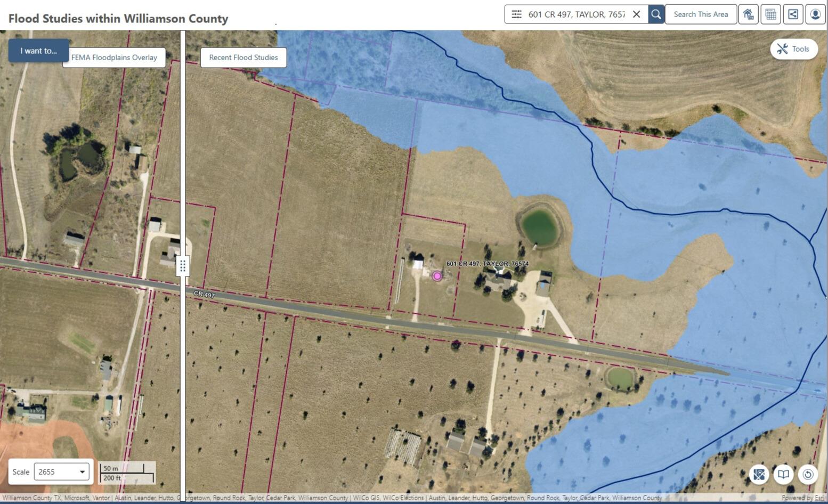Viewport: 828px width, 504px height.
Task: Click the magnifying glass search button
Action: [656, 14]
